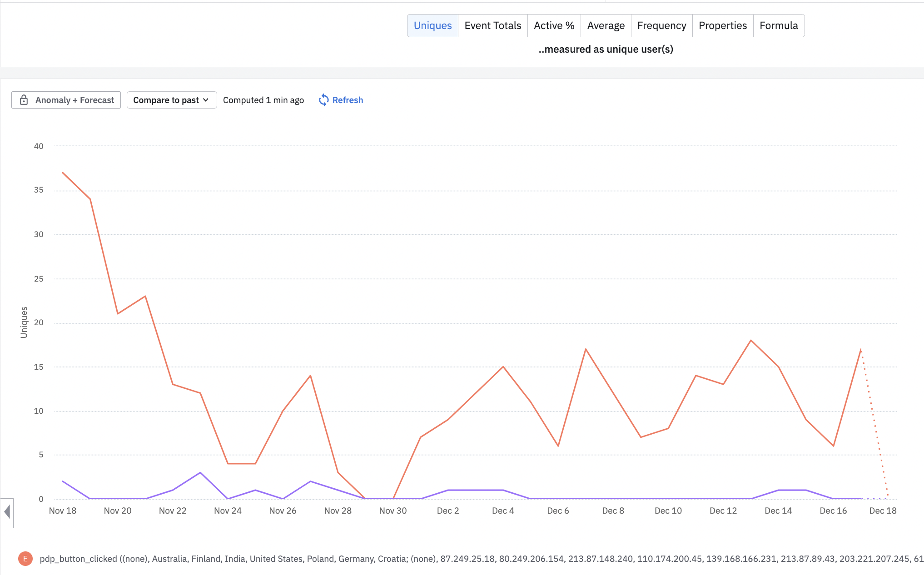Click the circular refresh arrows icon
This screenshot has height=575, width=924.
[x=323, y=100]
